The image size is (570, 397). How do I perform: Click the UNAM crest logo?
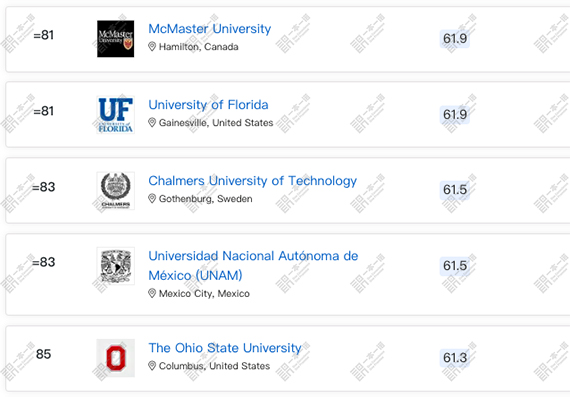point(116,266)
